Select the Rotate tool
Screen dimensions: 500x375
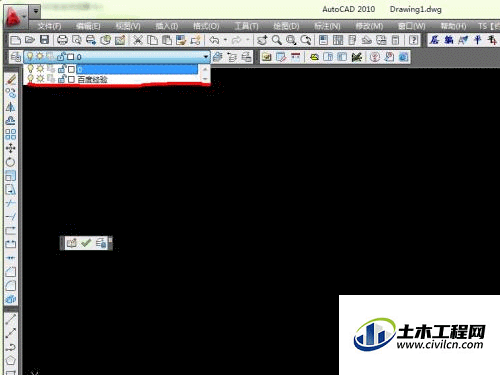(11, 162)
